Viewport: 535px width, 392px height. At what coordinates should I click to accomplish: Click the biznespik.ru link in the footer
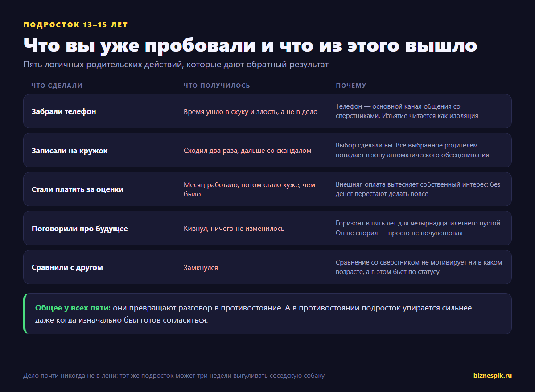tap(493, 376)
